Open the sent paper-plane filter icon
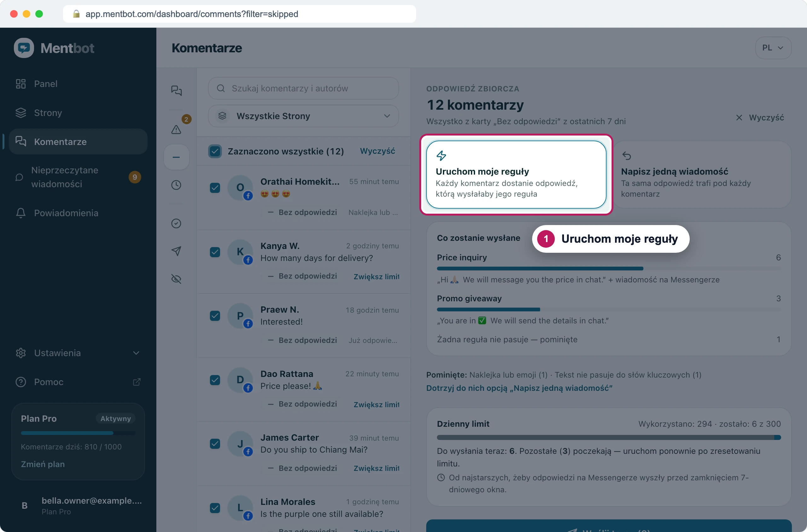 [x=176, y=251]
